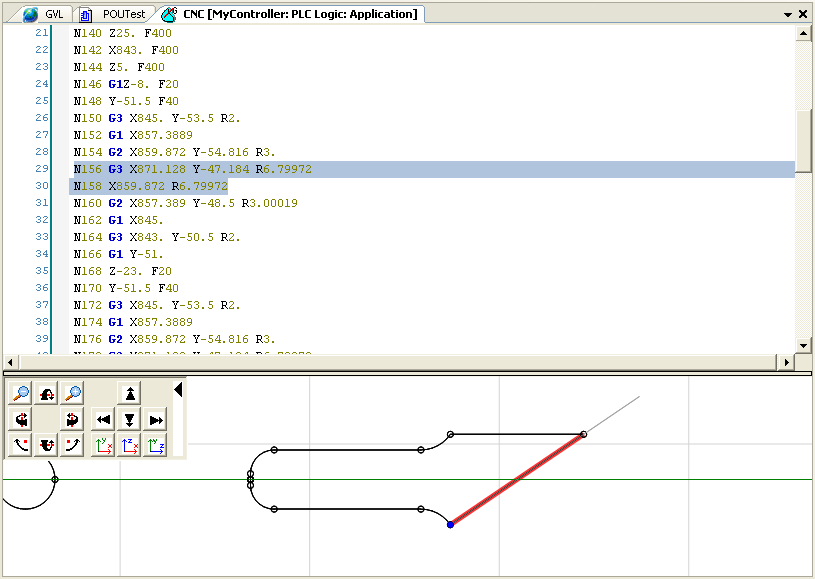Rotate view with top-center rotation icon

(47, 393)
